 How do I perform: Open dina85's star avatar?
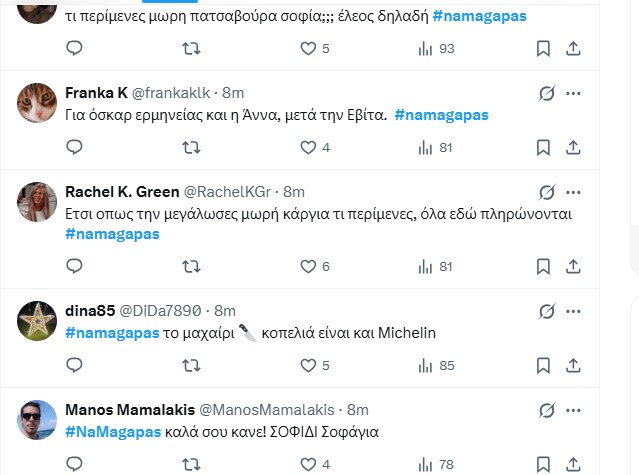(x=37, y=319)
